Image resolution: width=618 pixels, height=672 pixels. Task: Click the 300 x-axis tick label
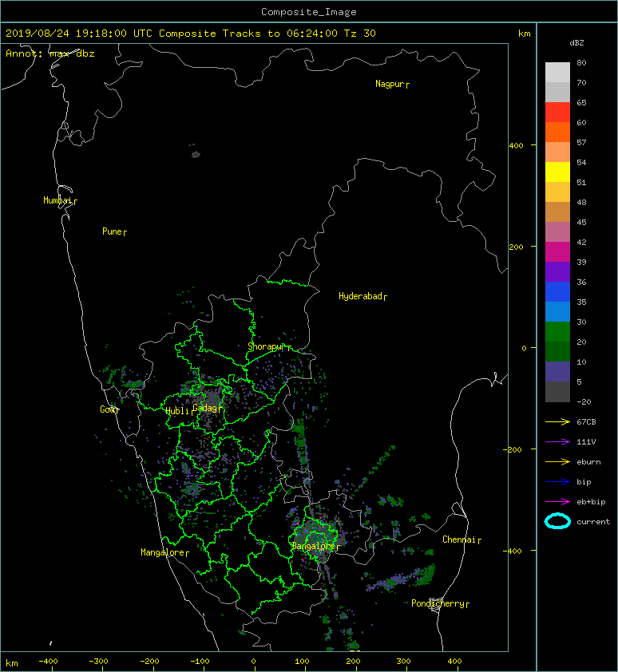(403, 662)
